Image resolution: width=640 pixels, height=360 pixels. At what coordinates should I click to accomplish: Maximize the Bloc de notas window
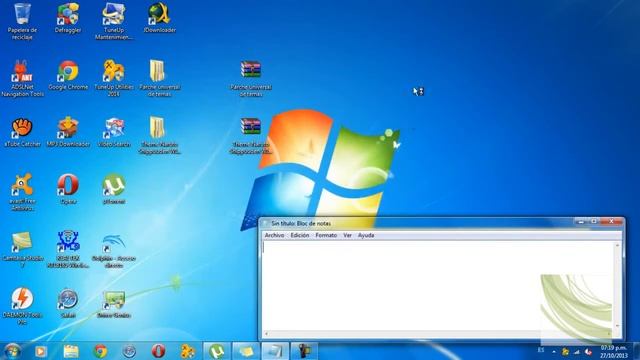pos(594,222)
